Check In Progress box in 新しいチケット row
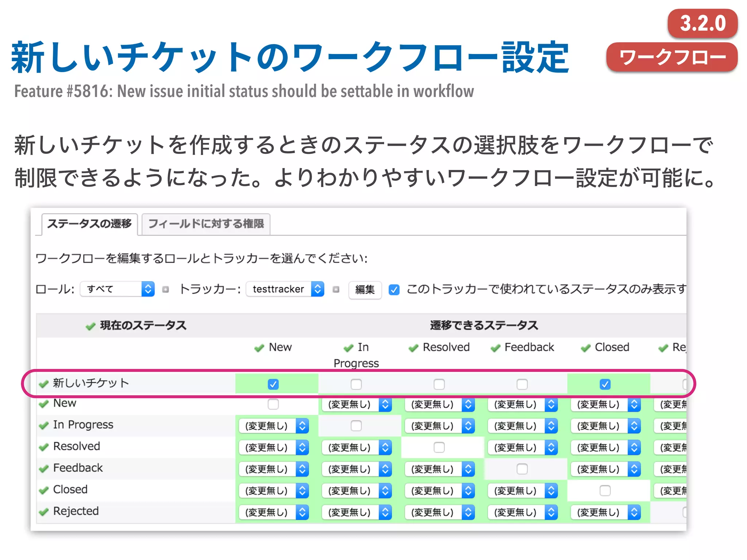This screenshot has width=747, height=560. (x=356, y=384)
